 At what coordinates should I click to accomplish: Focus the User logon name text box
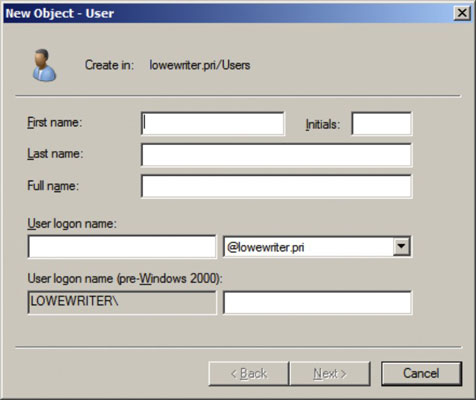122,247
